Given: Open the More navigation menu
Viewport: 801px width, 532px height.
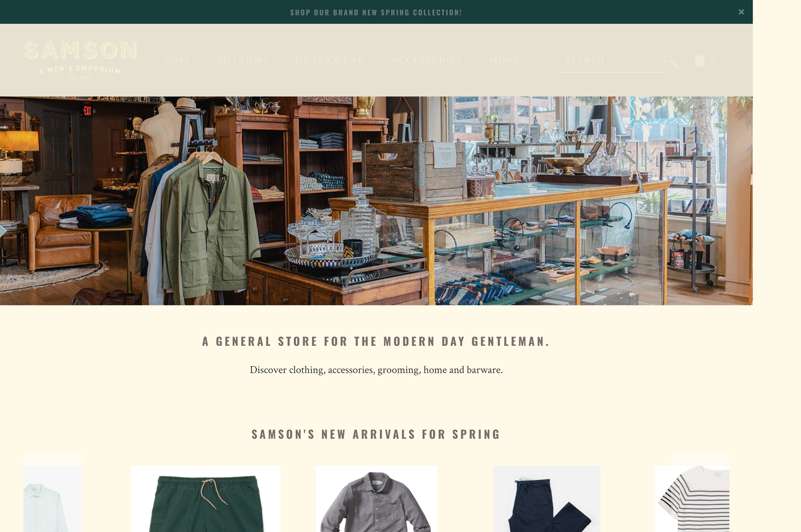Looking at the screenshot, I should [510, 60].
